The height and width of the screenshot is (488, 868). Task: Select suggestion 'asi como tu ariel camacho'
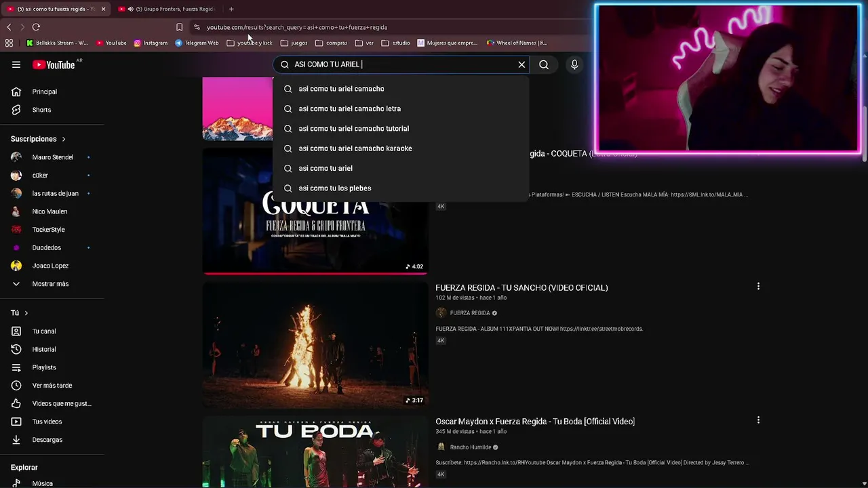coord(400,89)
